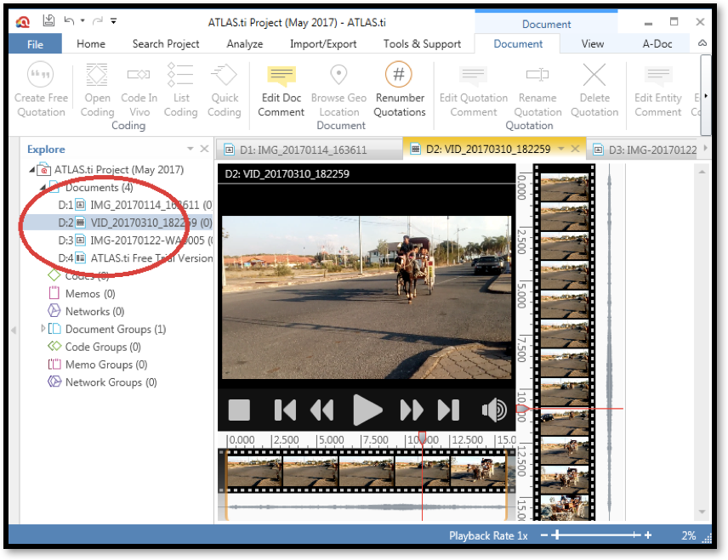Select List Coding in the ribbon
This screenshot has height=560, width=728.
[x=180, y=89]
